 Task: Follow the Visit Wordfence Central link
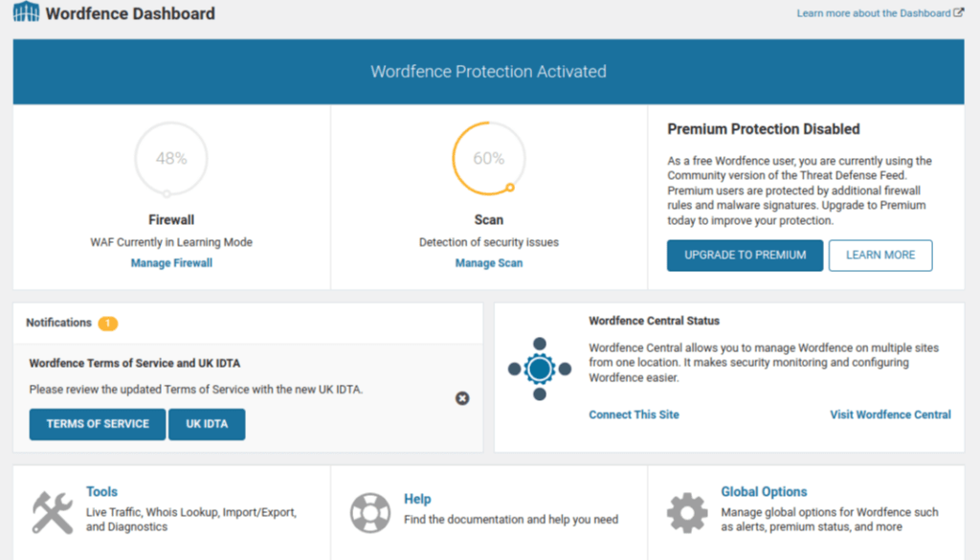coord(890,414)
